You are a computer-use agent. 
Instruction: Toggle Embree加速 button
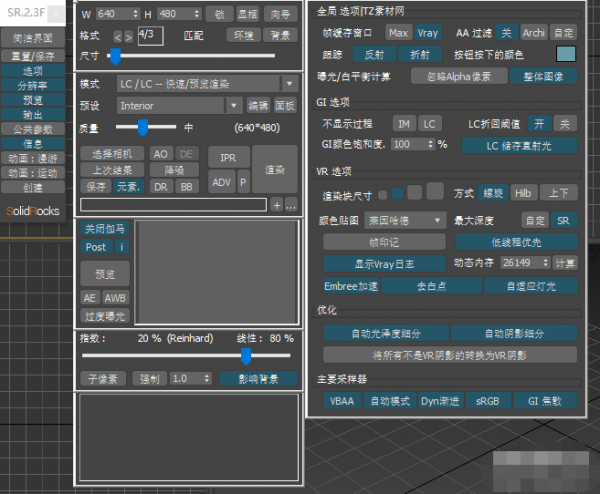click(351, 286)
